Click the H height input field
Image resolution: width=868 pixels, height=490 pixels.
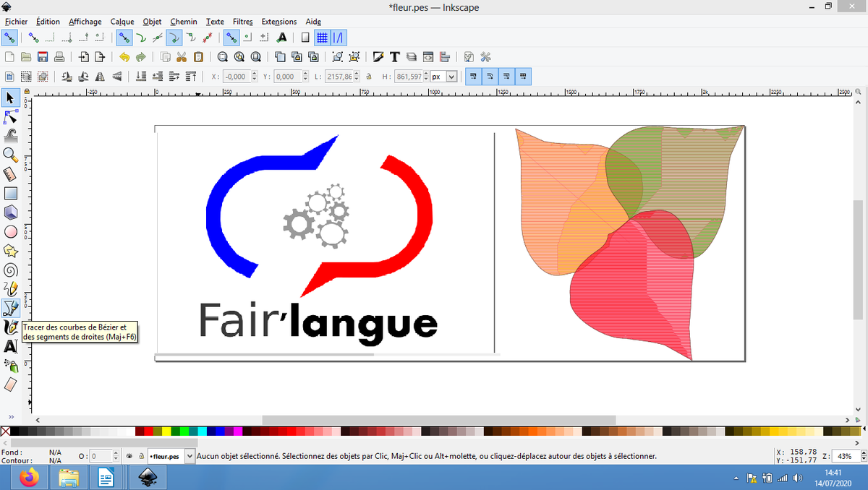(x=408, y=77)
